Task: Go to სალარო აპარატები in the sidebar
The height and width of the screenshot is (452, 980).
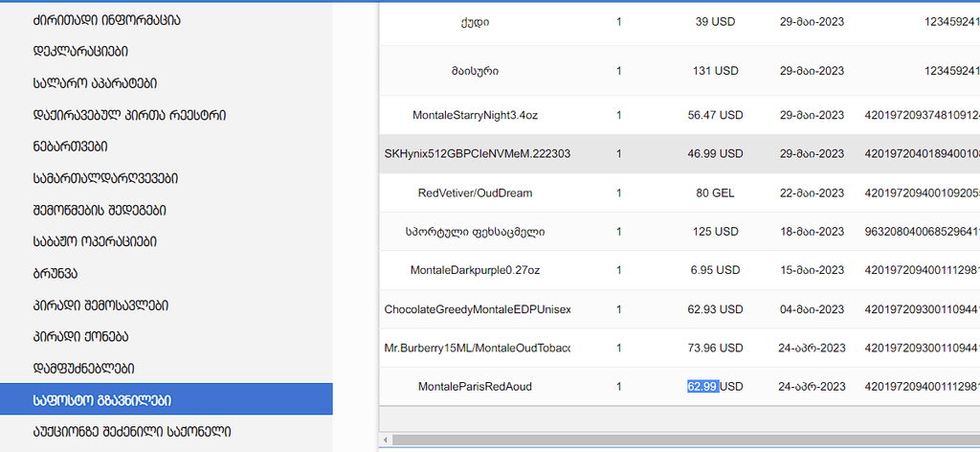Action: click(95, 83)
